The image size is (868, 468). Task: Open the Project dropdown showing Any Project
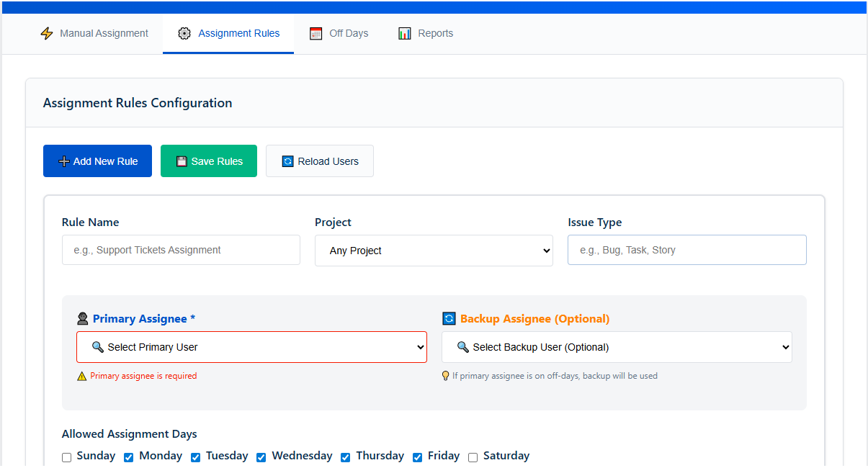click(433, 250)
